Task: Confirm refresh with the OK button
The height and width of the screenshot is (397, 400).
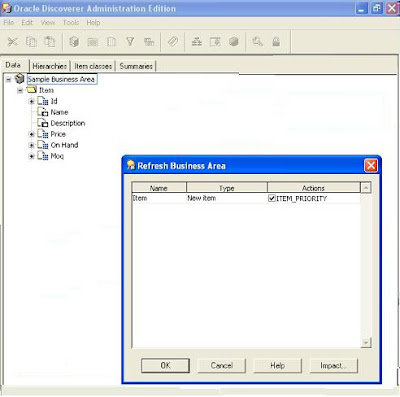Action: 165,366
